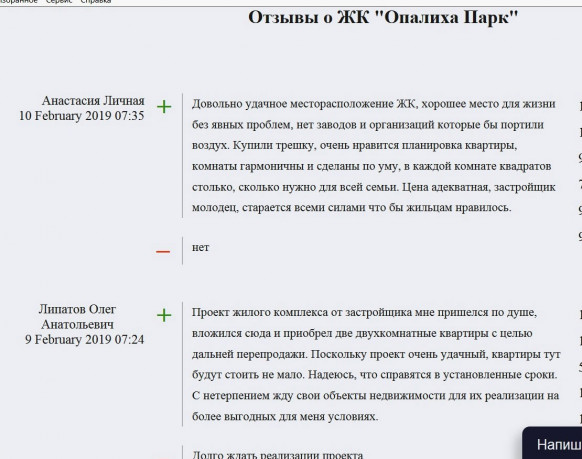Click red minus icon beside 'нет'
This screenshot has width=582, height=459.
[163, 252]
